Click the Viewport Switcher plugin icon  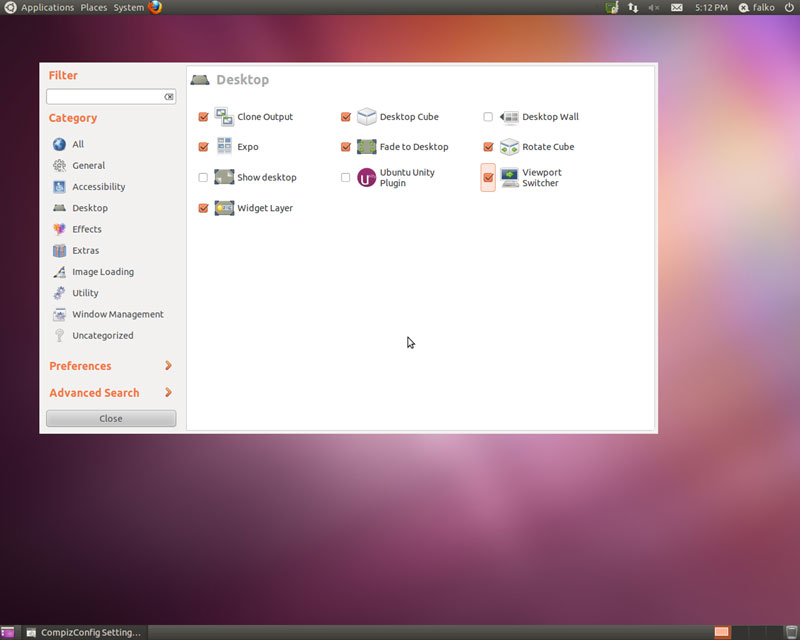pyautogui.click(x=509, y=177)
